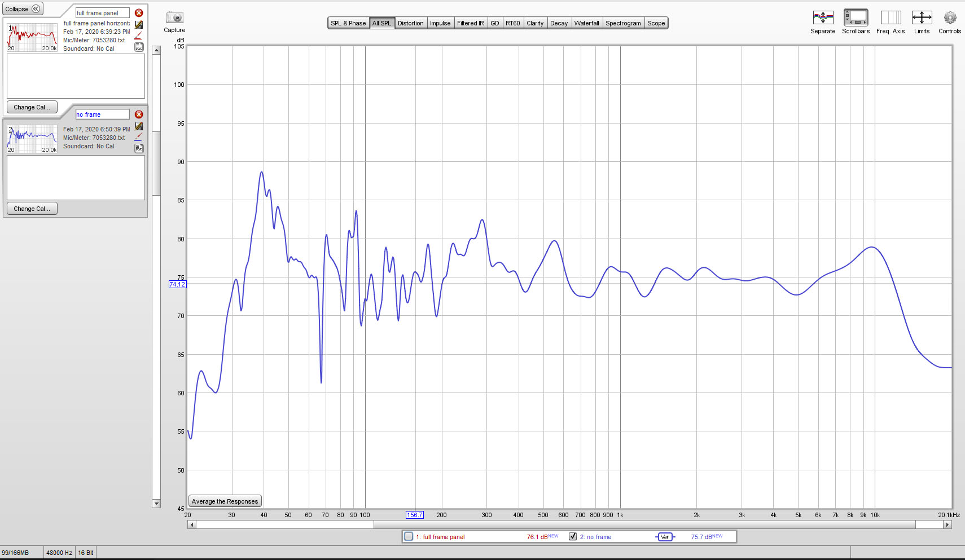Open the Spectrogram tab
Screen dimensions: 965x560
click(x=624, y=23)
